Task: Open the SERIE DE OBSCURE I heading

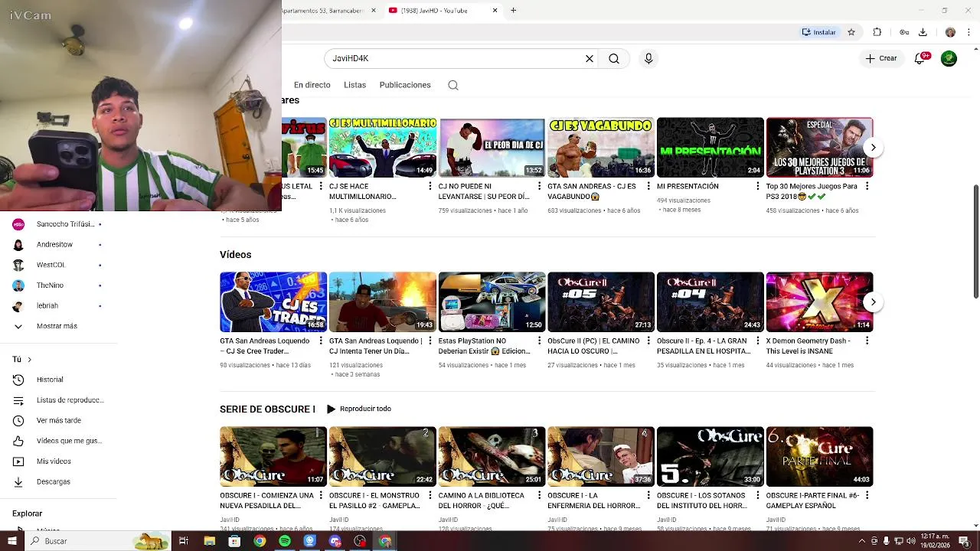Action: click(267, 409)
